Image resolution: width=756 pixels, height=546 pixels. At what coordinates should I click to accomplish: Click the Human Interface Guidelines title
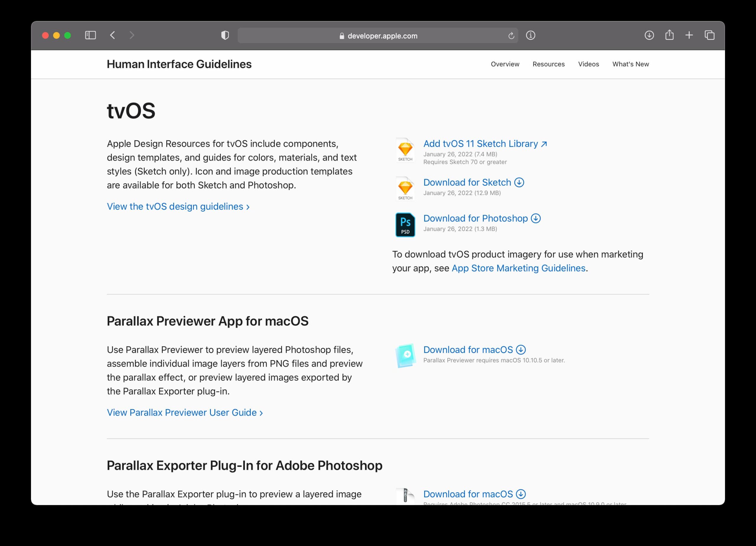pos(179,64)
